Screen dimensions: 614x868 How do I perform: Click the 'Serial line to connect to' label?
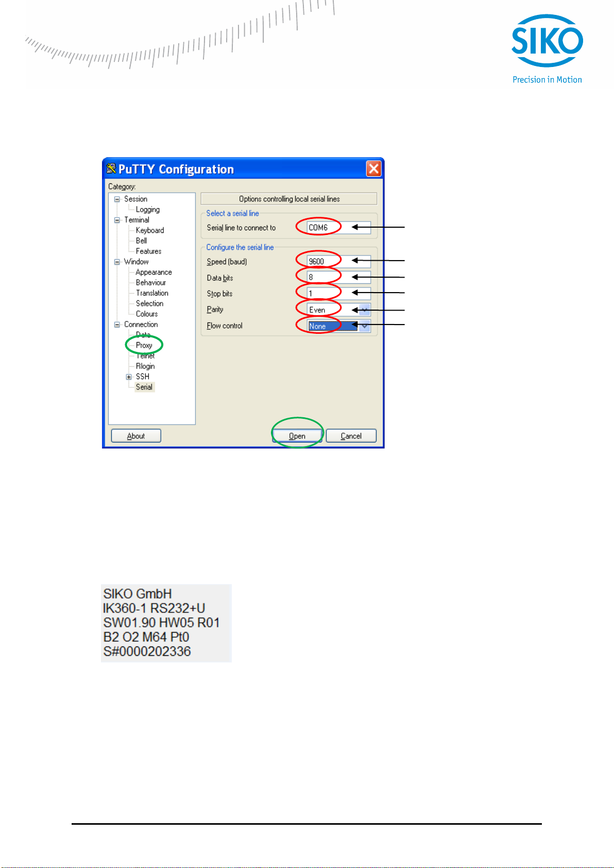pyautogui.click(x=241, y=228)
